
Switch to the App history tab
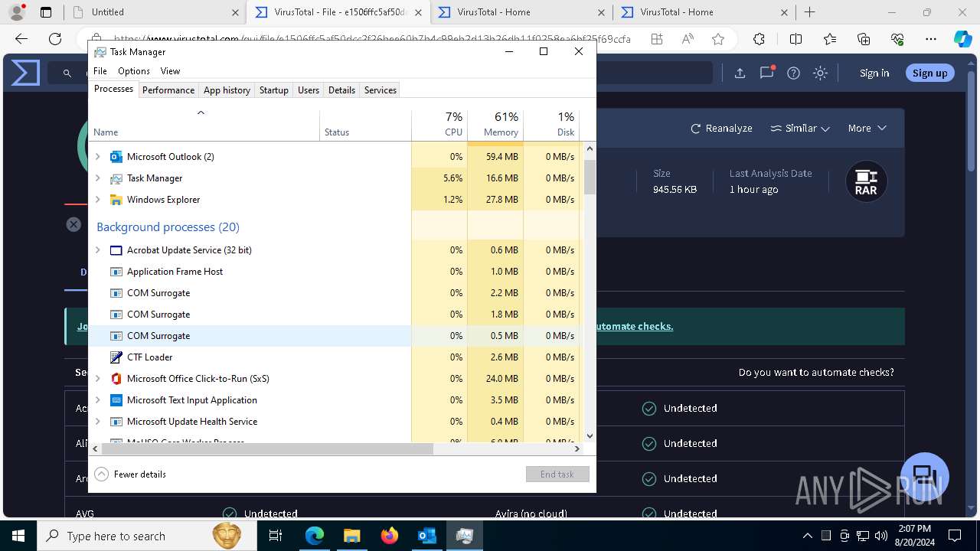click(x=227, y=90)
